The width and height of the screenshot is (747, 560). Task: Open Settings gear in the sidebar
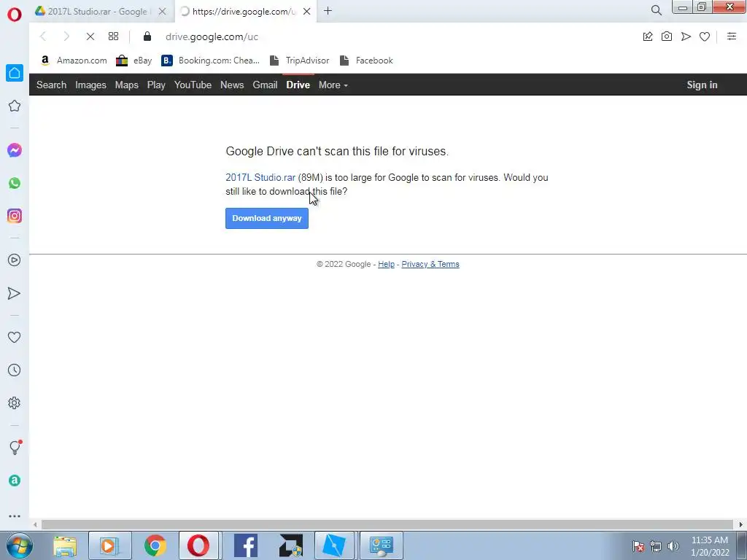15,402
